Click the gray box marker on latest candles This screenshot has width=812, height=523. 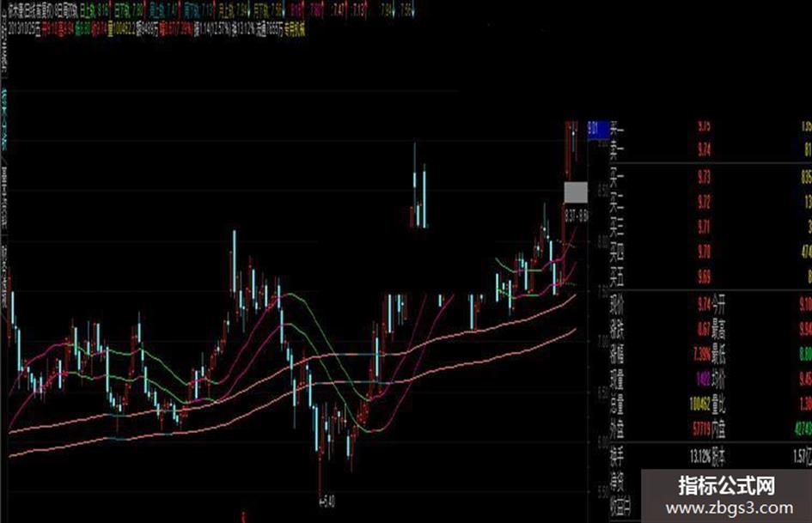(576, 192)
